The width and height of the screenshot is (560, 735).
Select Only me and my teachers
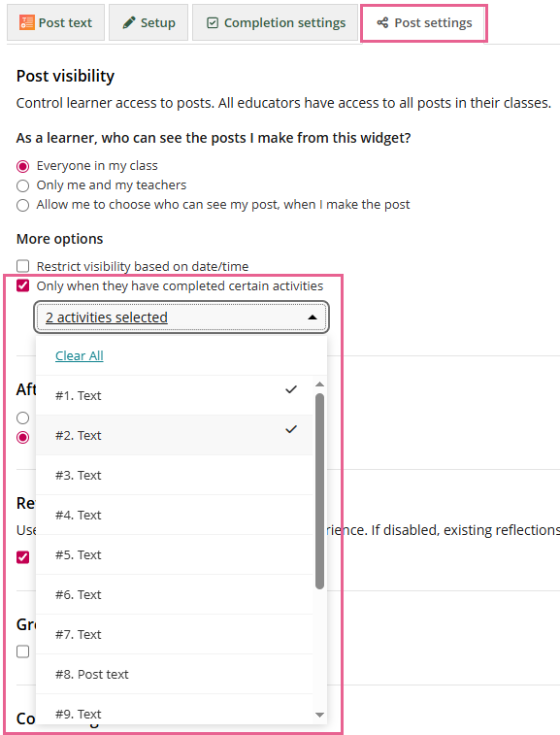[22, 185]
